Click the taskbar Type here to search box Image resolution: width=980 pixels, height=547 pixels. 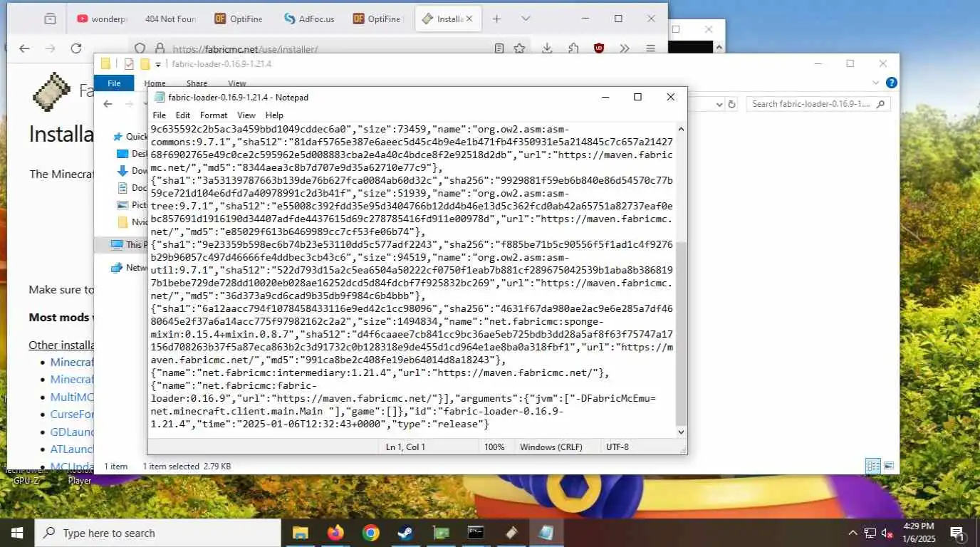pyautogui.click(x=157, y=533)
